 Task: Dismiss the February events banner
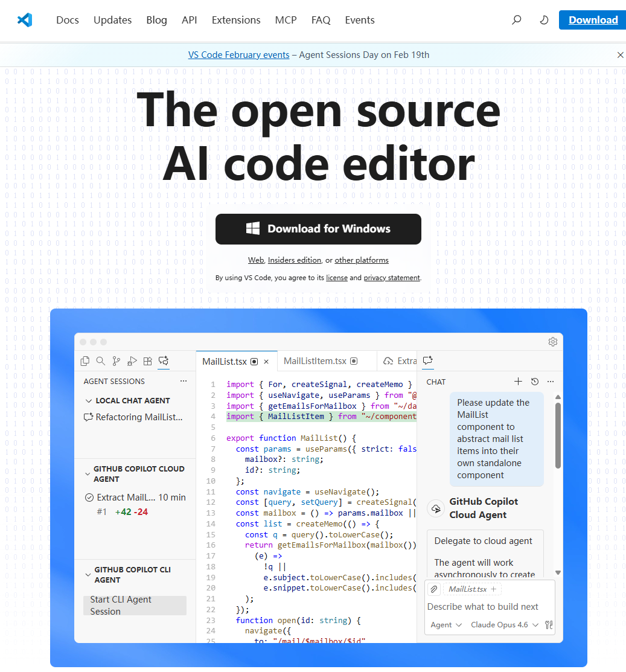pos(620,55)
